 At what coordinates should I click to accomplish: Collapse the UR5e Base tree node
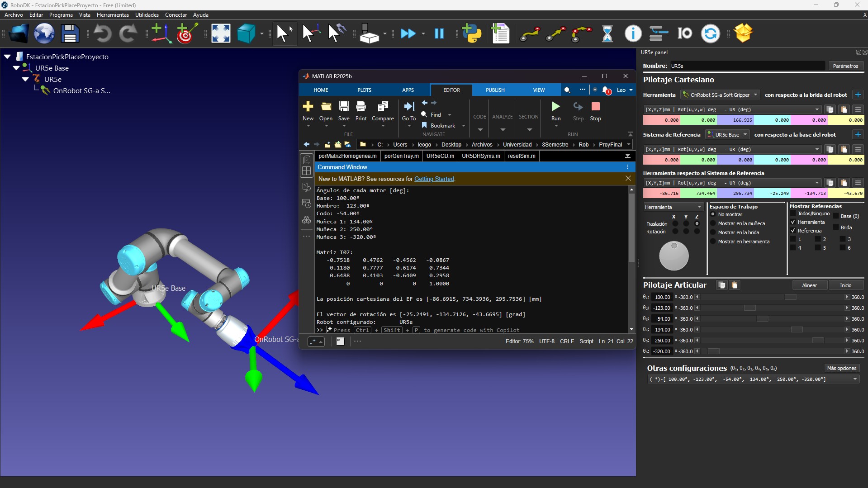point(16,68)
